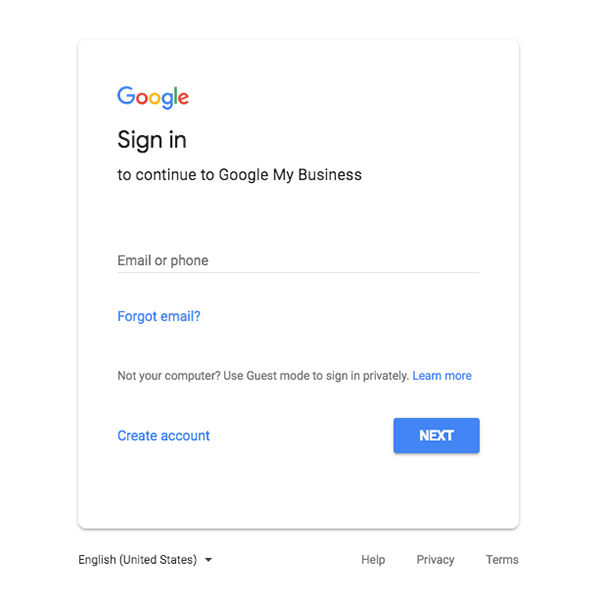The width and height of the screenshot is (600, 600).
Task: Click the red letter e in the Google logo
Action: (183, 98)
